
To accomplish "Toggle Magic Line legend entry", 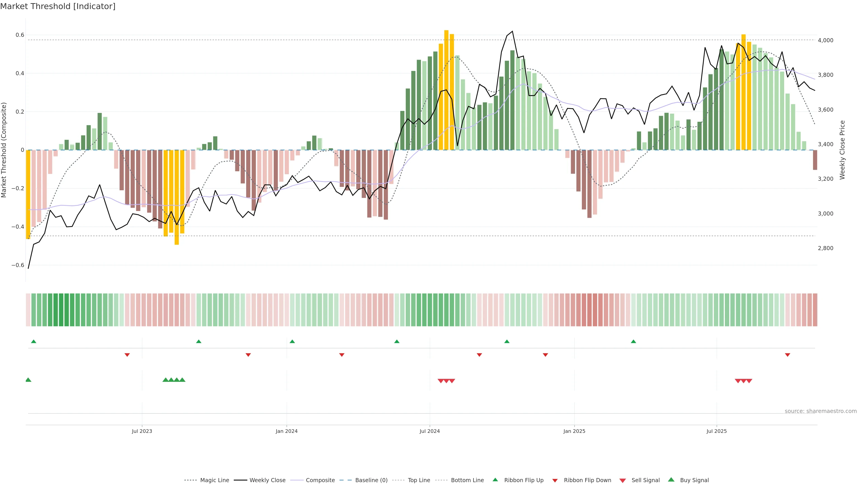I will (214, 480).
